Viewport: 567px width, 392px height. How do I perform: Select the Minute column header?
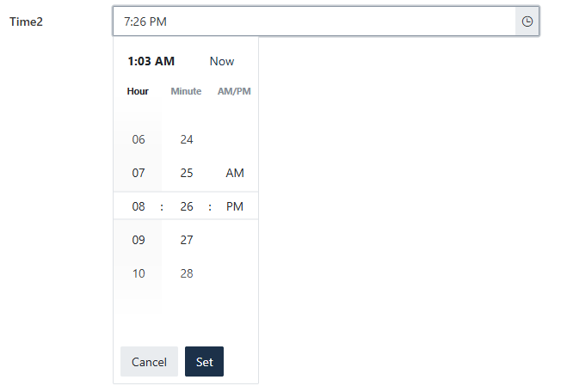click(x=186, y=91)
